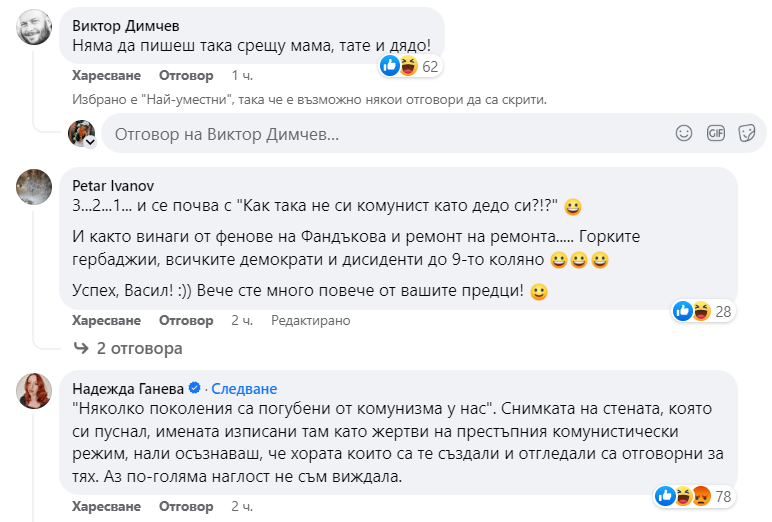Viewport: 772px width, 522px height.
Task: Expand the 2 replies under Petar's comment
Action: click(139, 349)
